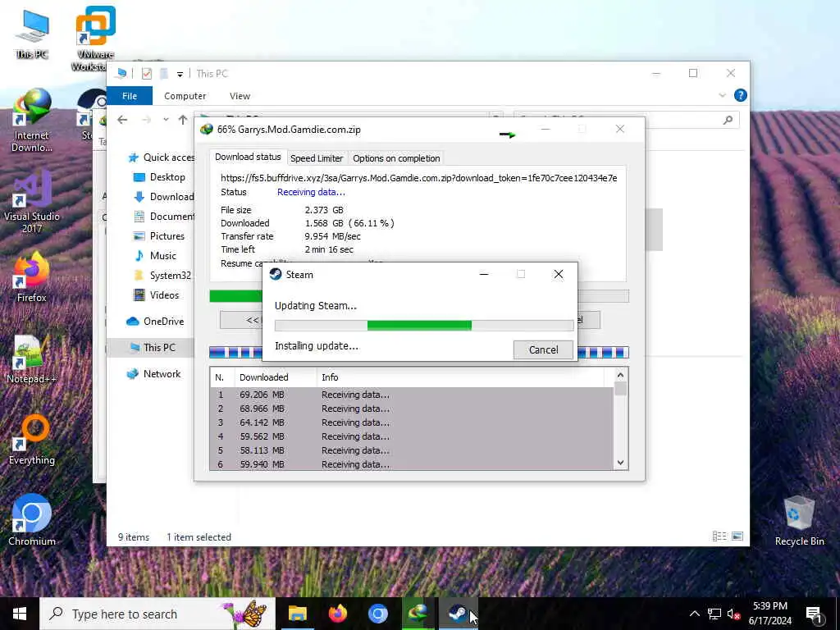Screen dimensions: 840x630
Task: Select Documents in Explorer sidebar
Action: point(163,217)
